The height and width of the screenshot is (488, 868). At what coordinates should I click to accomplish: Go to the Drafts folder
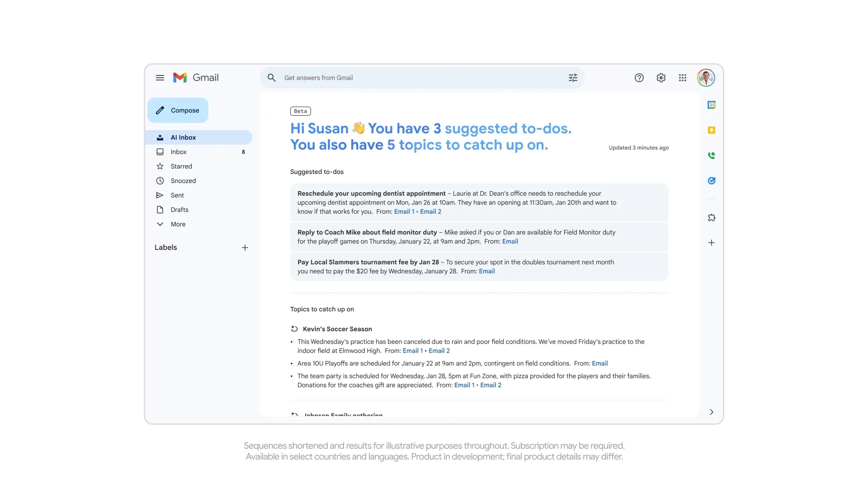pyautogui.click(x=178, y=209)
